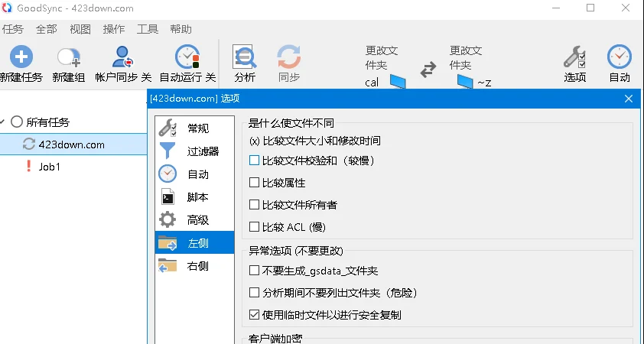Check 不要生成_gsdata_文件夹 option
The width and height of the screenshot is (644, 344).
[x=255, y=271]
